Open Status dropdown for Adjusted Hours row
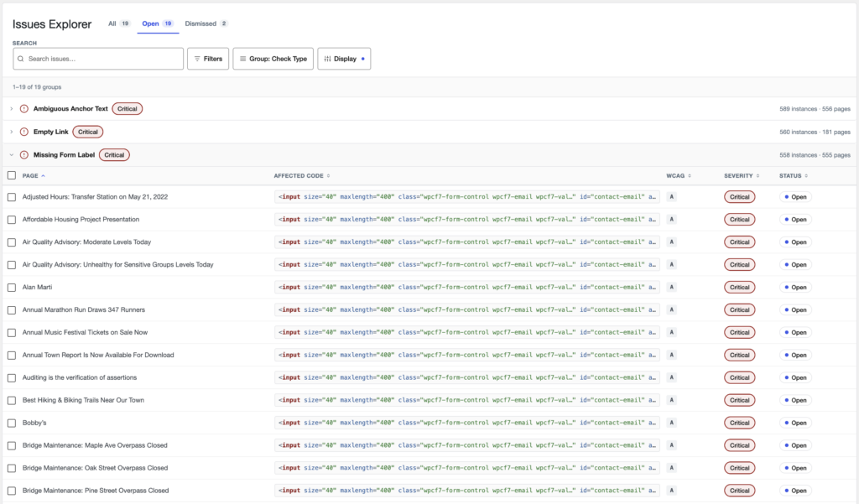 [x=795, y=197]
